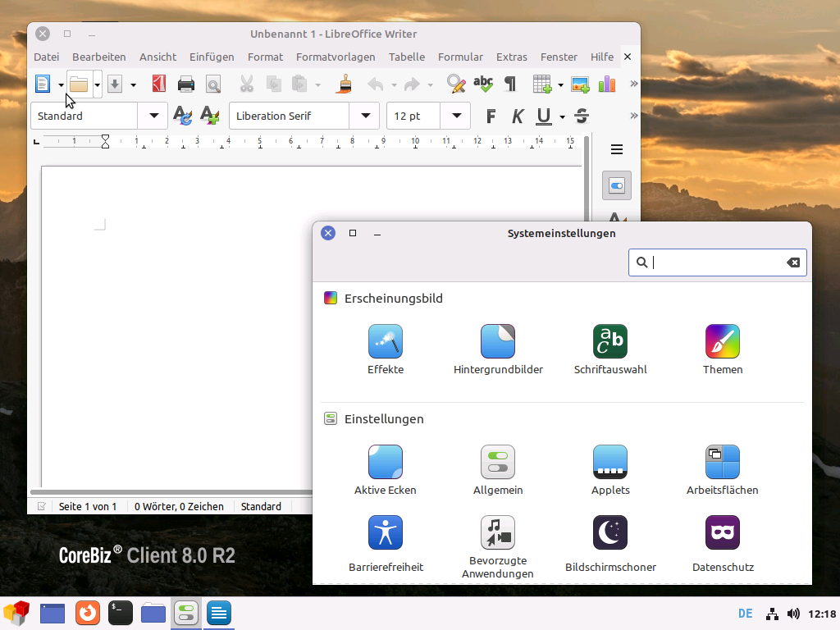
Task: Toggle Italic formatting K button
Action: 518,116
